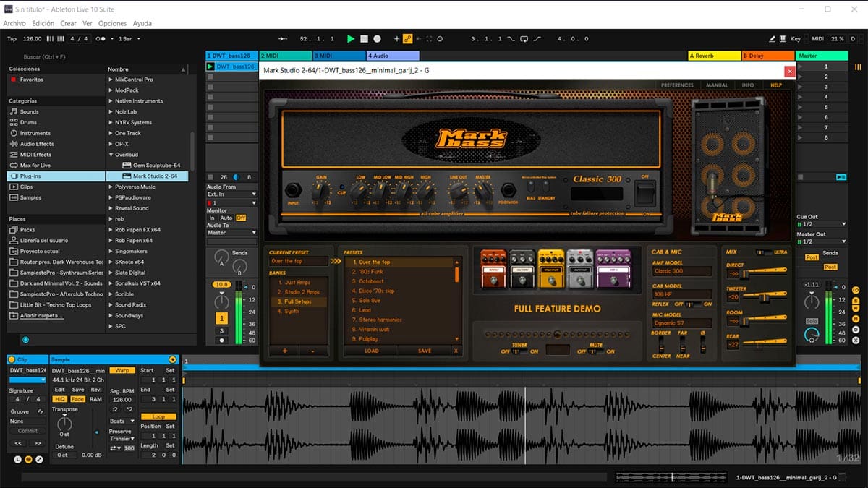Click the Añadir carpeta link in Places
This screenshot has width=868, height=488.
tap(42, 315)
